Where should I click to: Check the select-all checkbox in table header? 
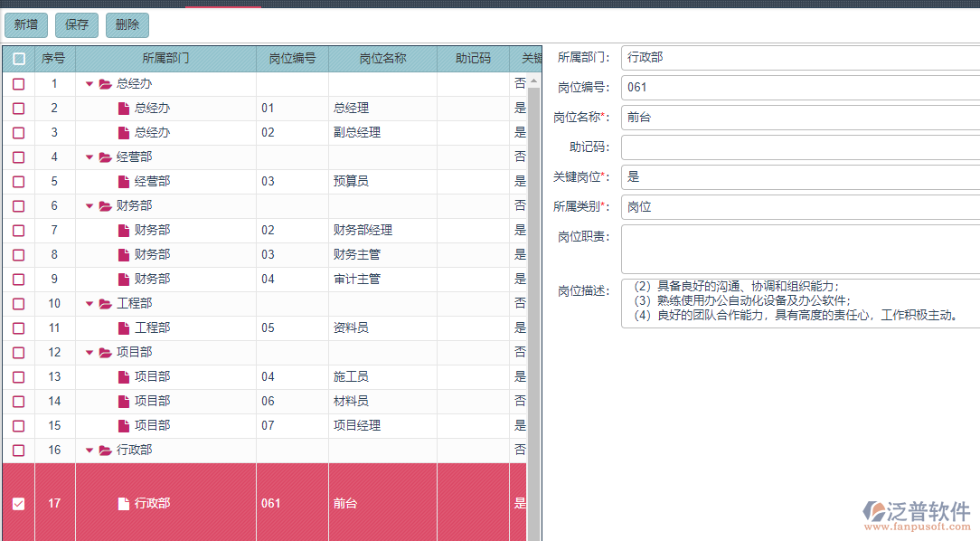coord(19,59)
